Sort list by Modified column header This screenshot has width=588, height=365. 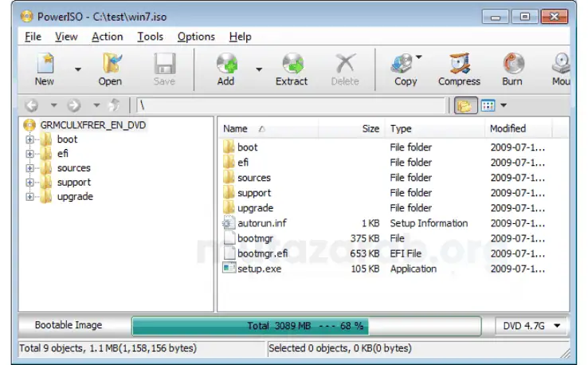[x=518, y=129]
